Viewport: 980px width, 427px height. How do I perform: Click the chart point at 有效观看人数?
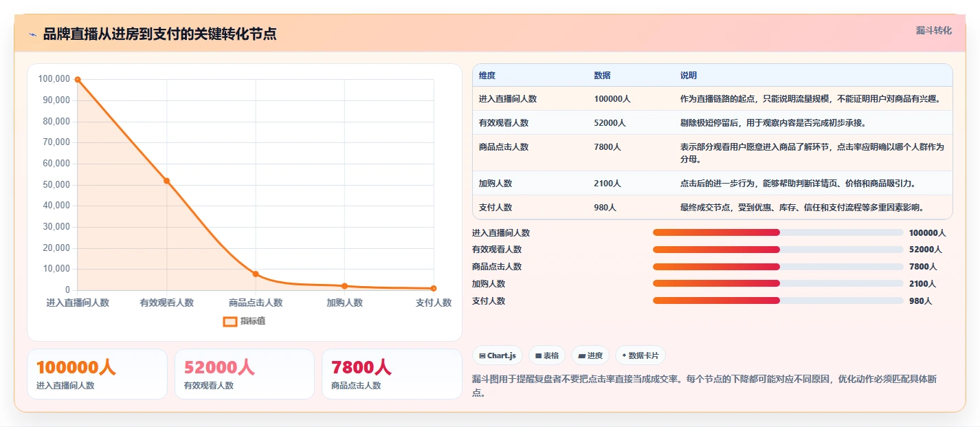166,181
